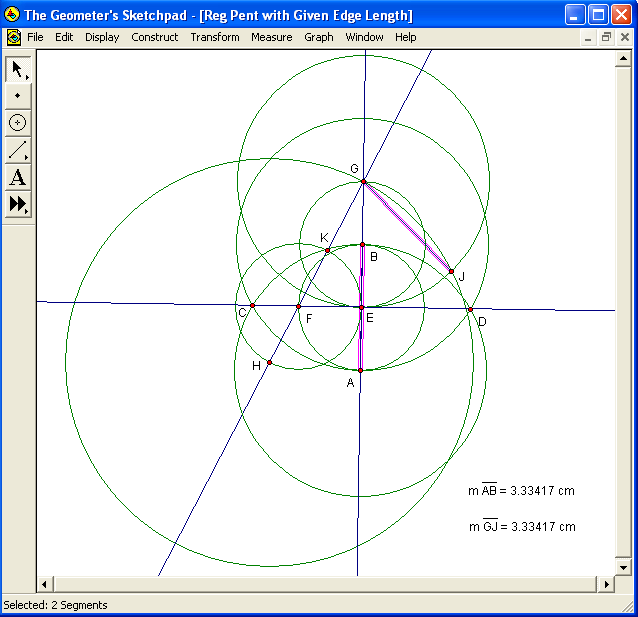
Task: Click the document icon in menu bar
Action: [x=13, y=37]
